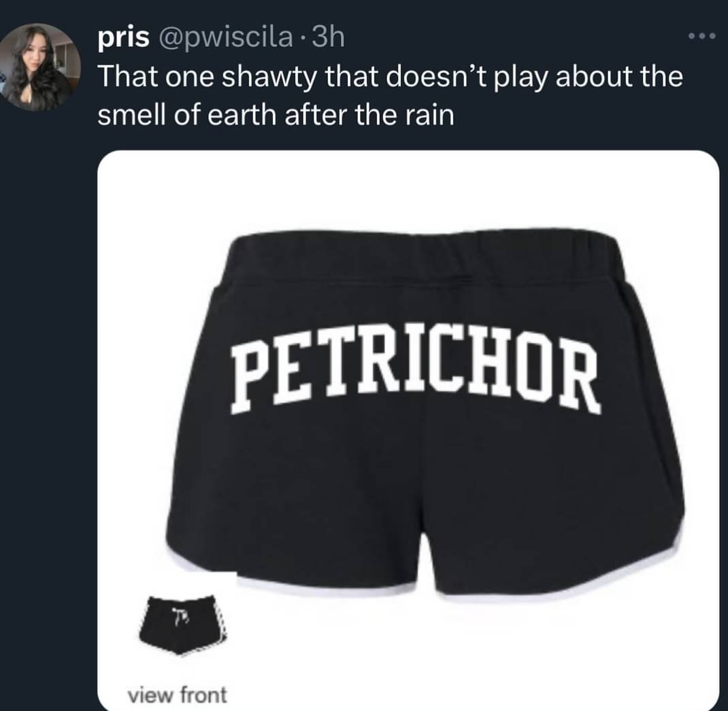
Task: Select the small front view shorts thumbnail
Action: (184, 624)
